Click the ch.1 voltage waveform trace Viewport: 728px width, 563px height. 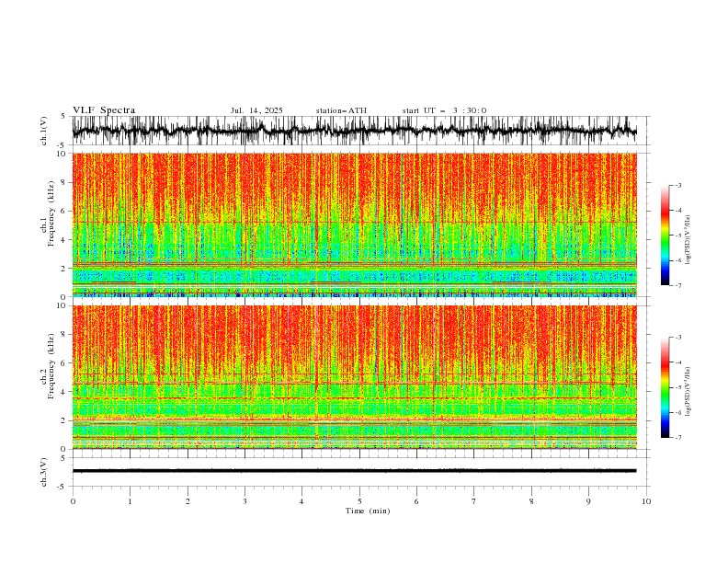(x=354, y=131)
